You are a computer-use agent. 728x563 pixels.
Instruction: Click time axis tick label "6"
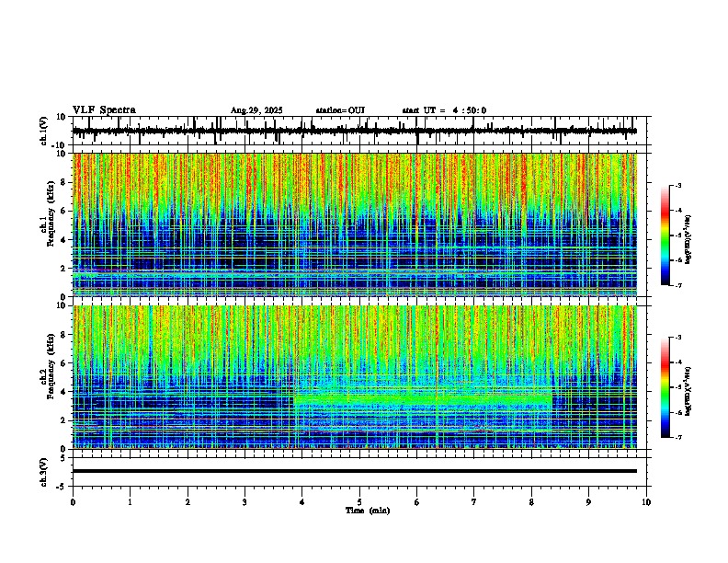[417, 502]
